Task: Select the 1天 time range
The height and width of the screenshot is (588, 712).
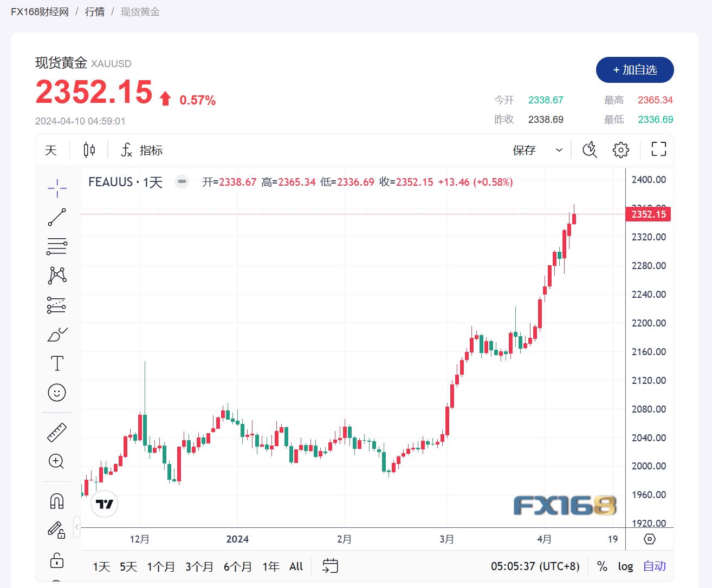Action: click(101, 567)
